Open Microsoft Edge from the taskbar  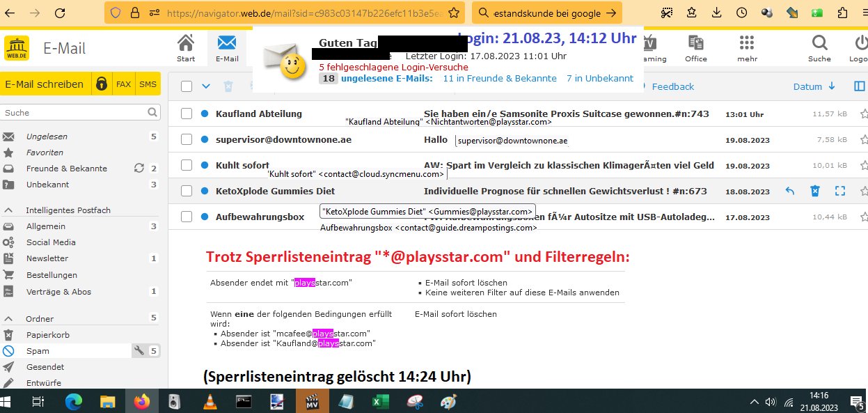73,401
